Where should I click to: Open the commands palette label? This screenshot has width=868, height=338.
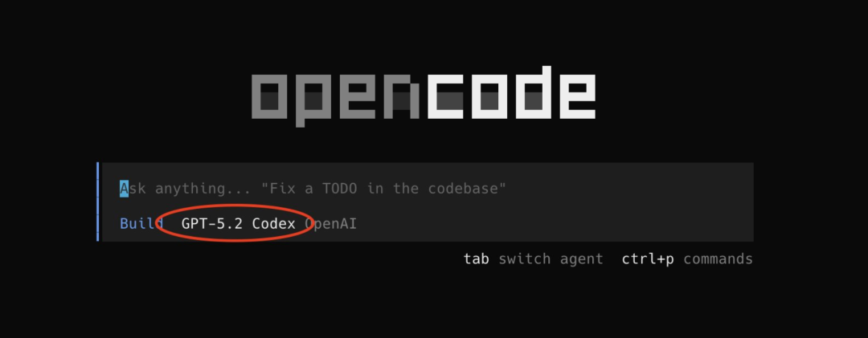click(x=718, y=259)
